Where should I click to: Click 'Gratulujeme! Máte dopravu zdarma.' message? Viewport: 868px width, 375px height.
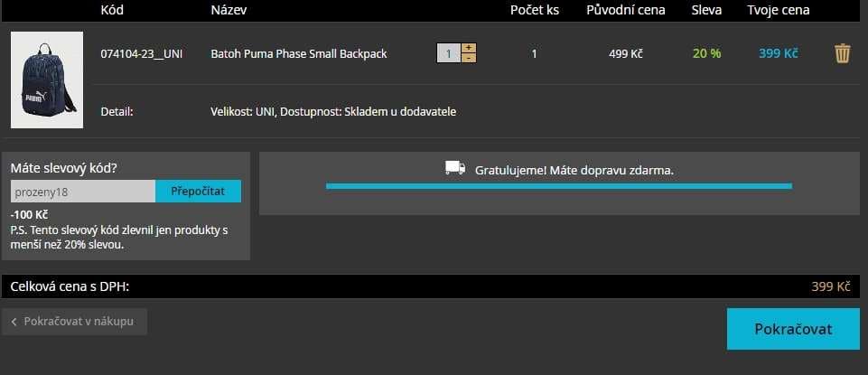pyautogui.click(x=574, y=170)
